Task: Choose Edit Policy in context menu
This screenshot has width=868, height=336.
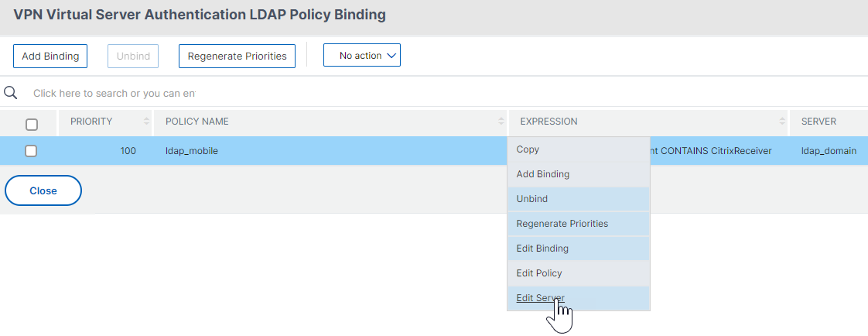Action: coord(579,273)
